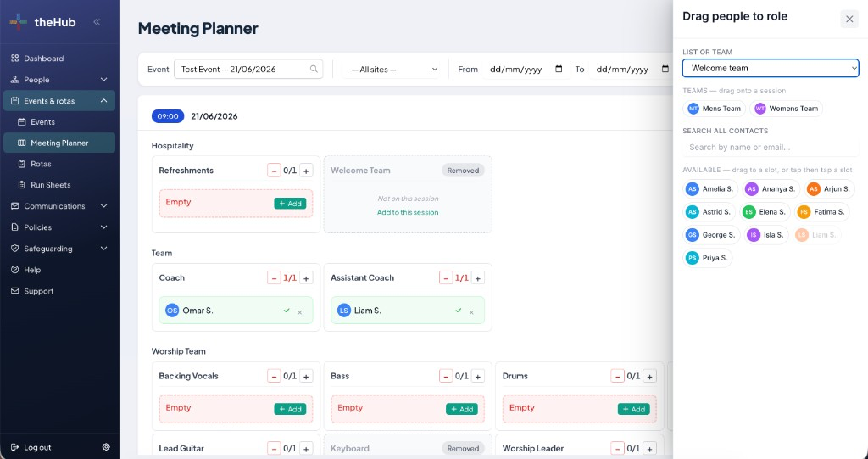This screenshot has width=868, height=459.
Task: Click the 09:00 session time badge
Action: point(168,116)
